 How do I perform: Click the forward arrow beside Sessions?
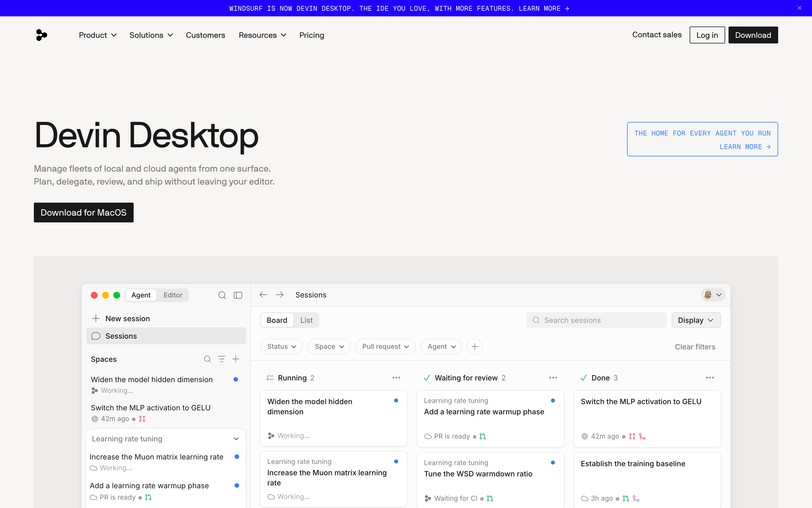(x=279, y=295)
